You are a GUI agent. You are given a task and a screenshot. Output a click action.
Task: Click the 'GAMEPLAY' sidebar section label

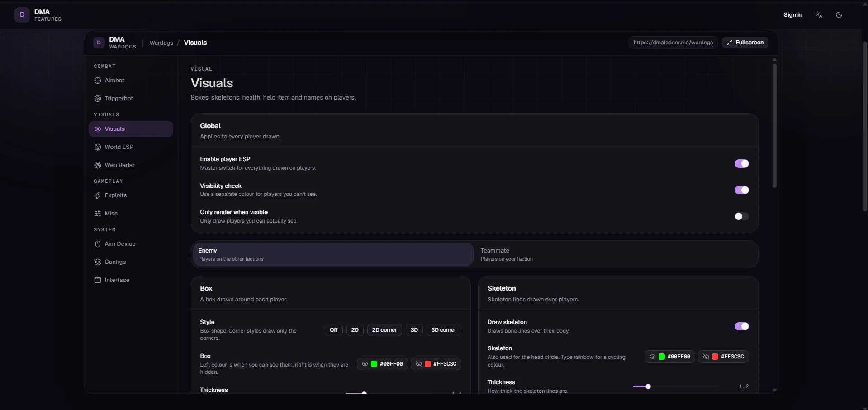click(x=109, y=181)
